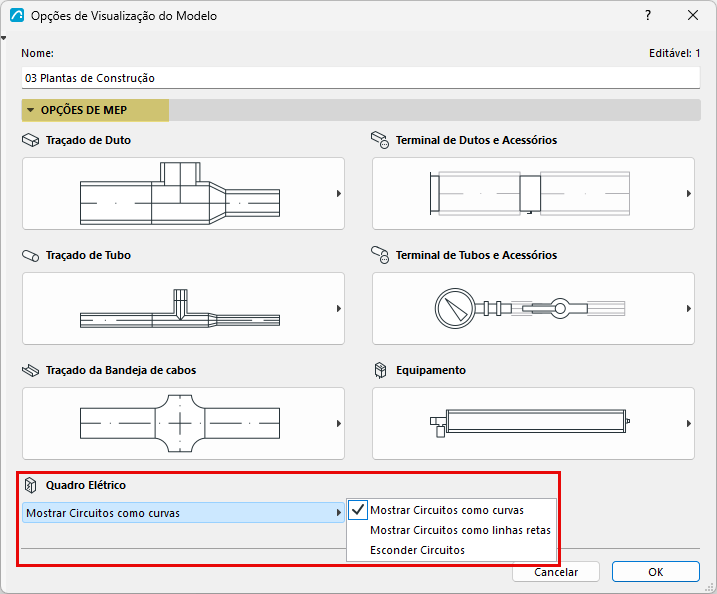The height and width of the screenshot is (594, 717).
Task: Open the Quadro Elétrico circuits dropdown
Action: 183,513
